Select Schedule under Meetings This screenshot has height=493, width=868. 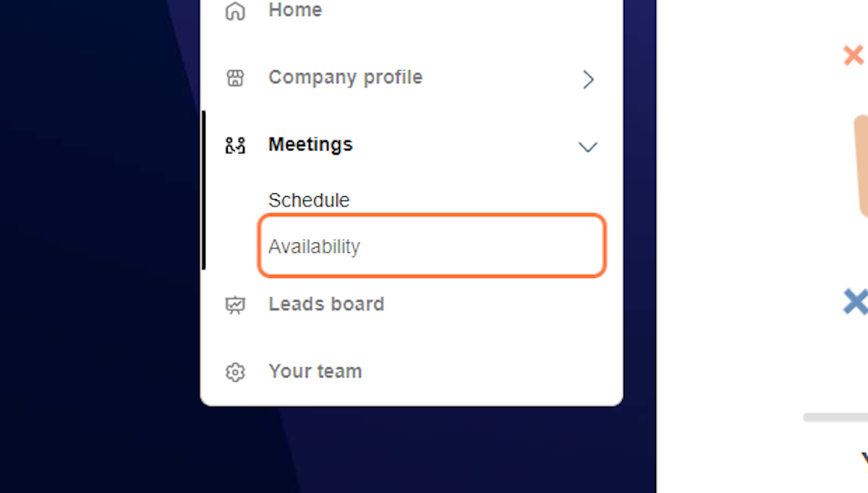(x=309, y=201)
